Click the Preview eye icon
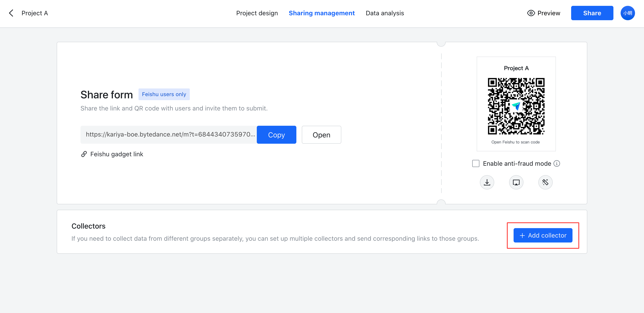 pyautogui.click(x=531, y=13)
